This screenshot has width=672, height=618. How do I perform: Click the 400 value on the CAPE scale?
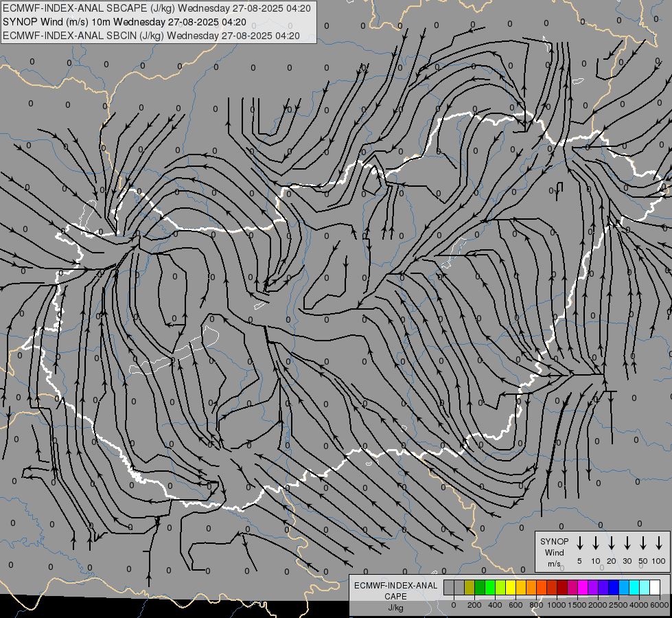coord(495,605)
